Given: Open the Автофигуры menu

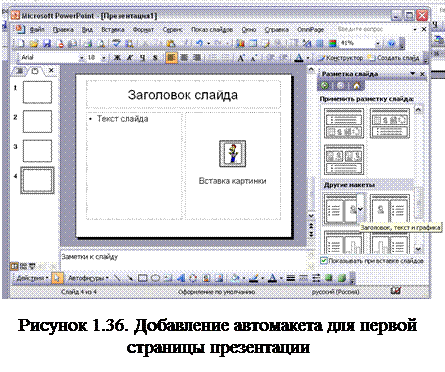Looking at the screenshot, I should pos(88,278).
